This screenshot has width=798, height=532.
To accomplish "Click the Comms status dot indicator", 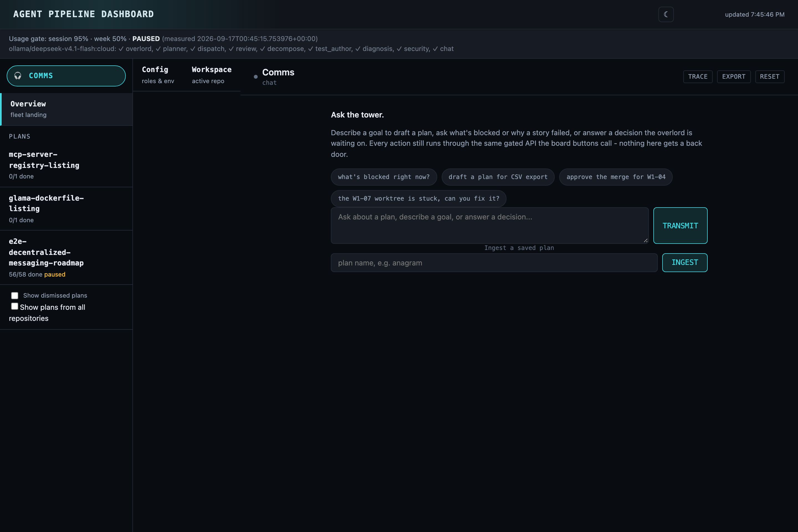I will tap(255, 77).
